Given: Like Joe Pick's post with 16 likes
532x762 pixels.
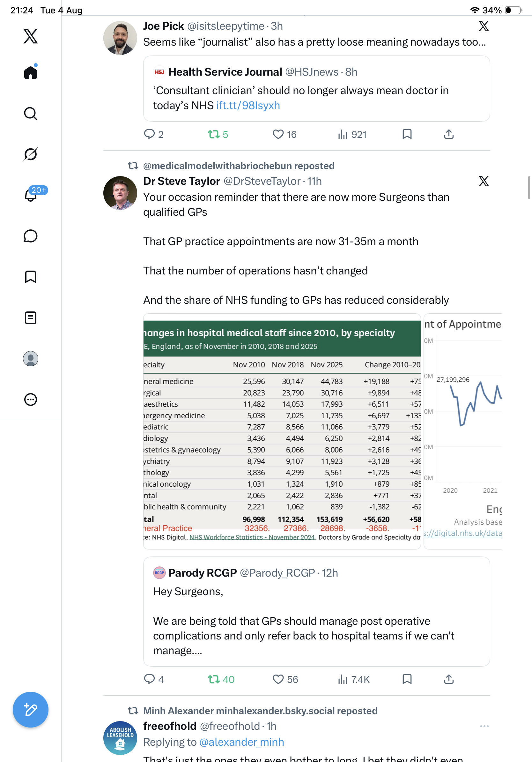Looking at the screenshot, I should [x=284, y=134].
